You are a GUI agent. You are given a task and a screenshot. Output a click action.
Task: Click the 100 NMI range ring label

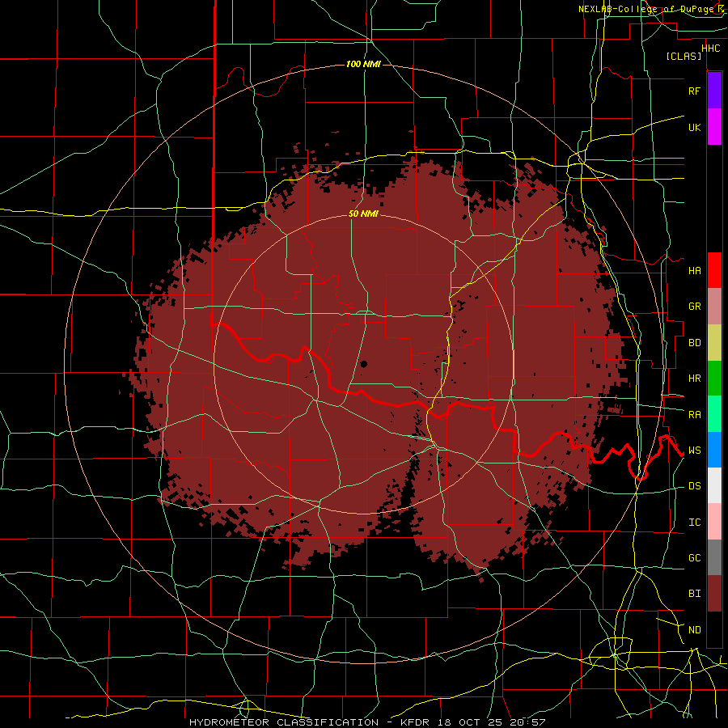363,64
